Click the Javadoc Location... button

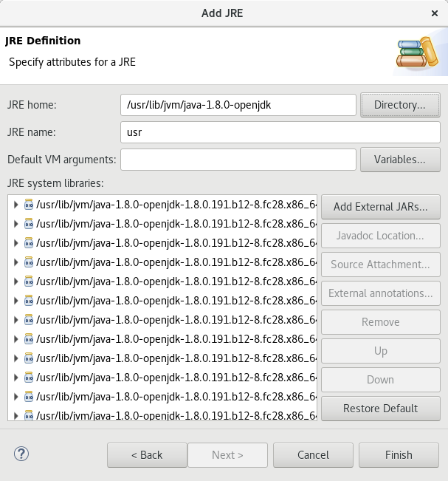(x=381, y=236)
